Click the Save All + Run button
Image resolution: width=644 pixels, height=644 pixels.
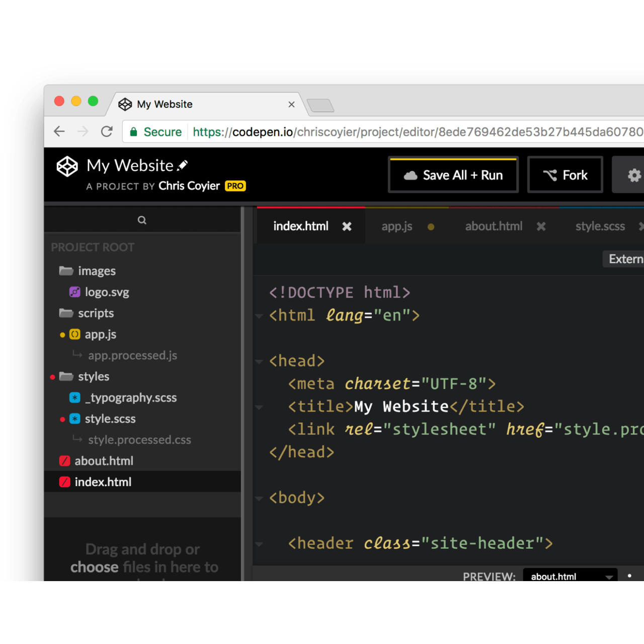coord(453,175)
